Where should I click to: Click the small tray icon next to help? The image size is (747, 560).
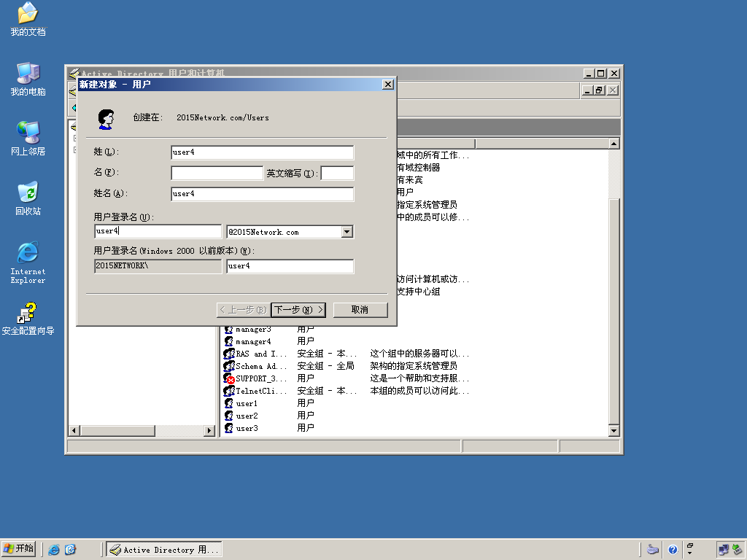coord(690,549)
